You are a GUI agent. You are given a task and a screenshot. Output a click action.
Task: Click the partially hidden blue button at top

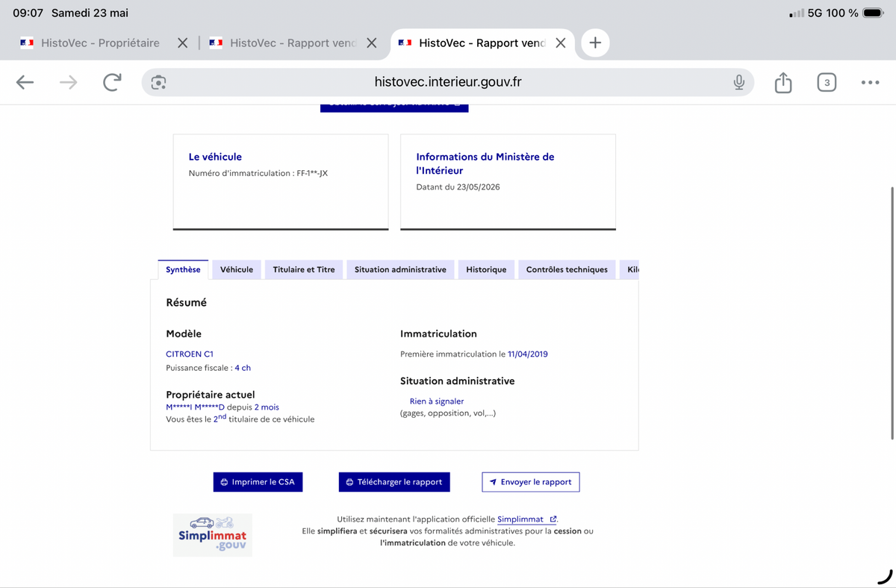(394, 107)
